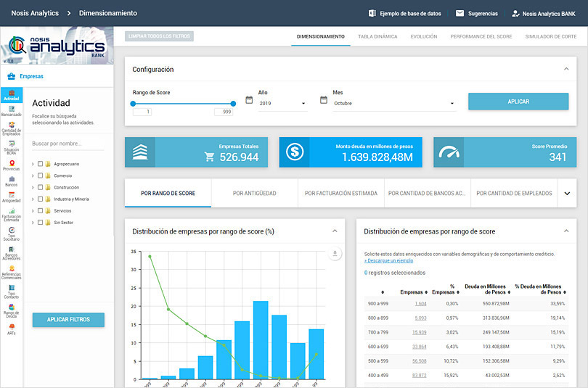Expand the Servicios tree node

click(x=33, y=211)
